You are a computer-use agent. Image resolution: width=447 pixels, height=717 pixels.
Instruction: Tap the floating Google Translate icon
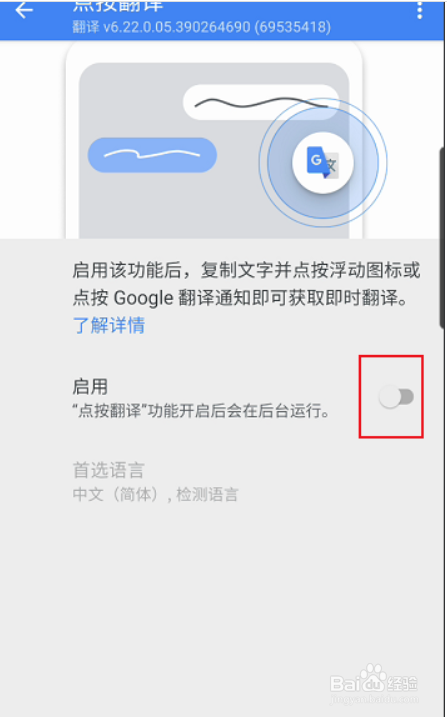coord(323,162)
